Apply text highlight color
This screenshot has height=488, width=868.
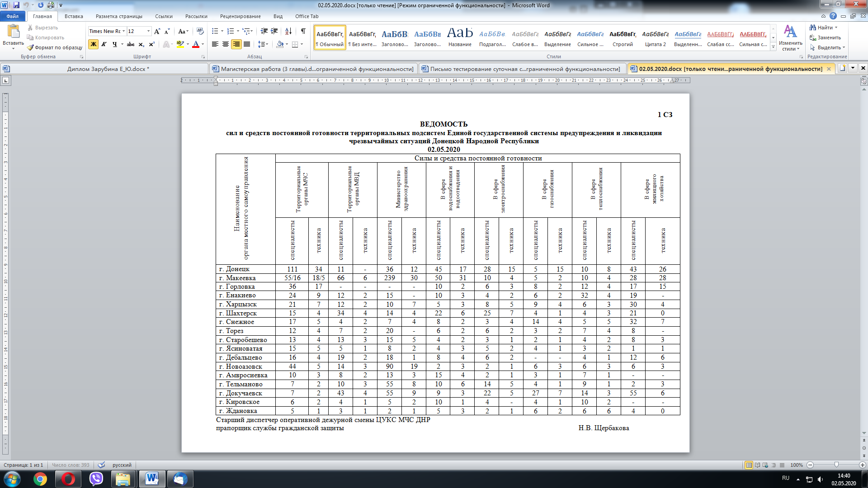pyautogui.click(x=180, y=44)
